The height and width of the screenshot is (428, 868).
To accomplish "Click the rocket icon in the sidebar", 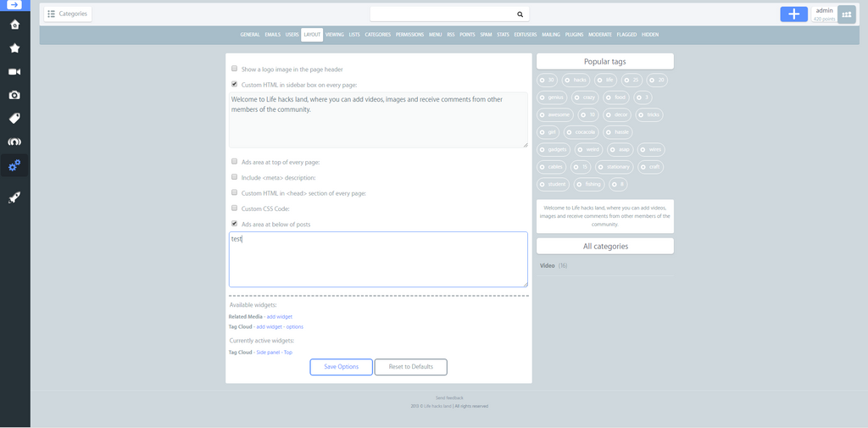I will tap(14, 197).
